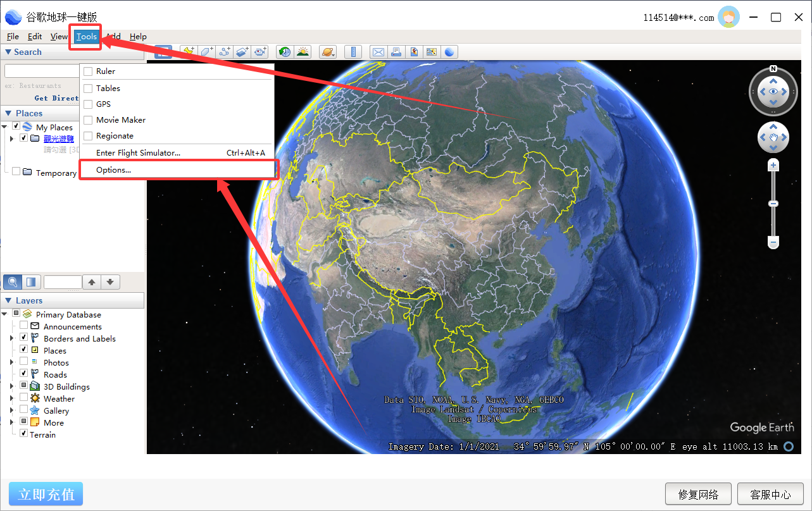Click the Add Placemark pushpin icon
Screen dimensions: 812x511
188,52
